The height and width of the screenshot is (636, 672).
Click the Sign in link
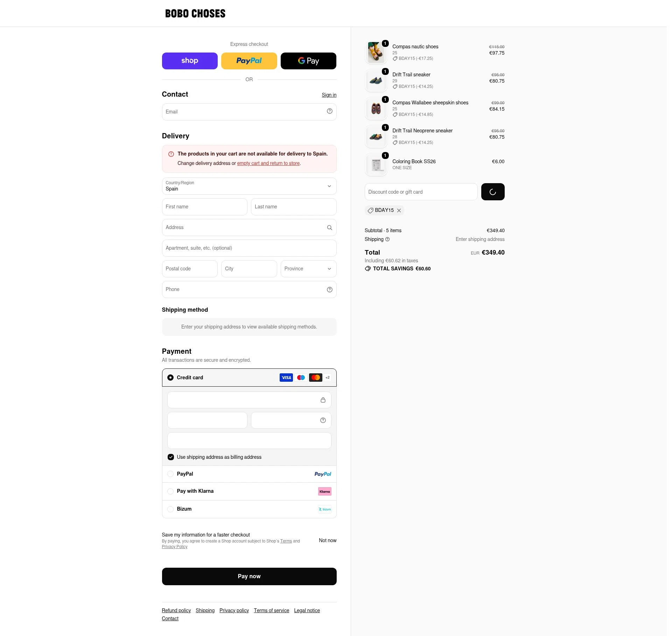[329, 95]
